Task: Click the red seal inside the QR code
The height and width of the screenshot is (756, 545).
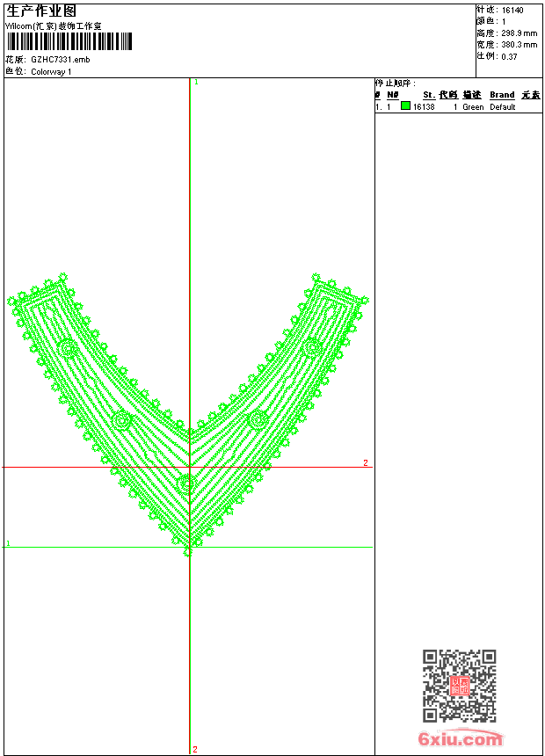Action: click(x=459, y=686)
